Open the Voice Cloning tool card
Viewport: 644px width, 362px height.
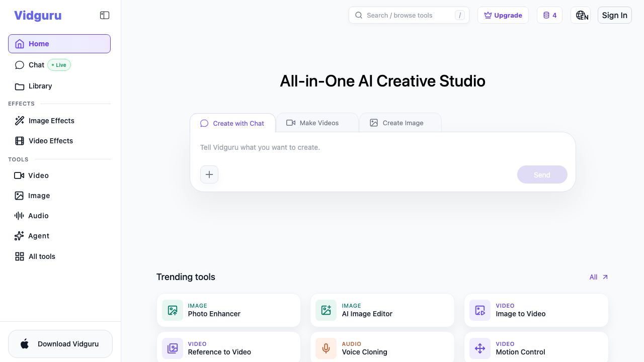coord(382,348)
